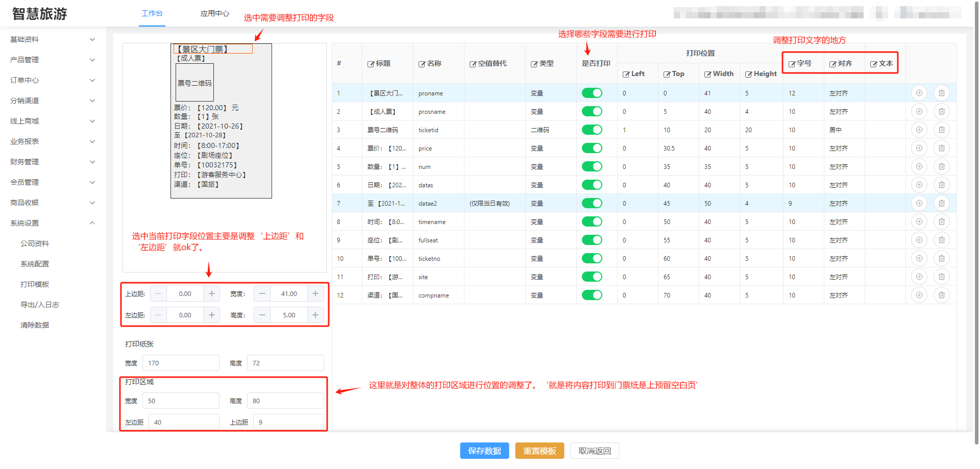The height and width of the screenshot is (469, 980).
Task: Click the edit icon beside 空值替代 header
Action: 473,64
